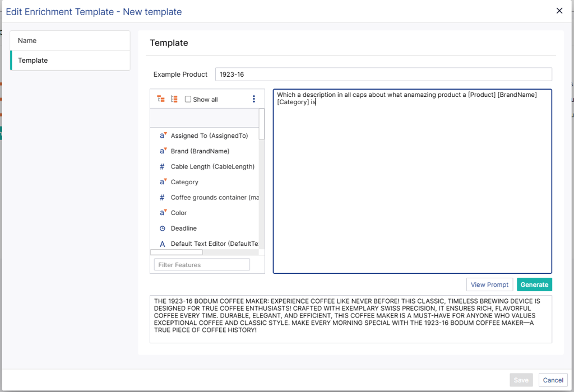Click the horizontal scrollbar under features list
574x392 pixels.
[177, 253]
